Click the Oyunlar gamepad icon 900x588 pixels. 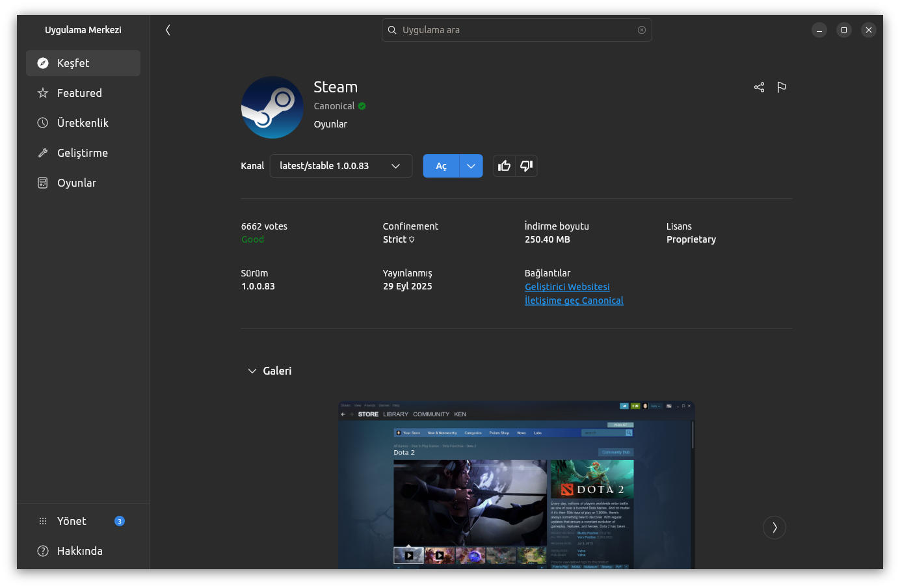pyautogui.click(x=43, y=183)
